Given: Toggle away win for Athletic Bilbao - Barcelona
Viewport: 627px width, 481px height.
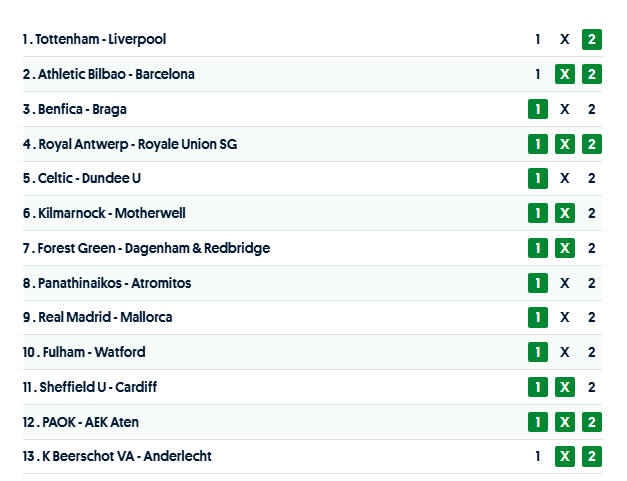Looking at the screenshot, I should tap(592, 74).
